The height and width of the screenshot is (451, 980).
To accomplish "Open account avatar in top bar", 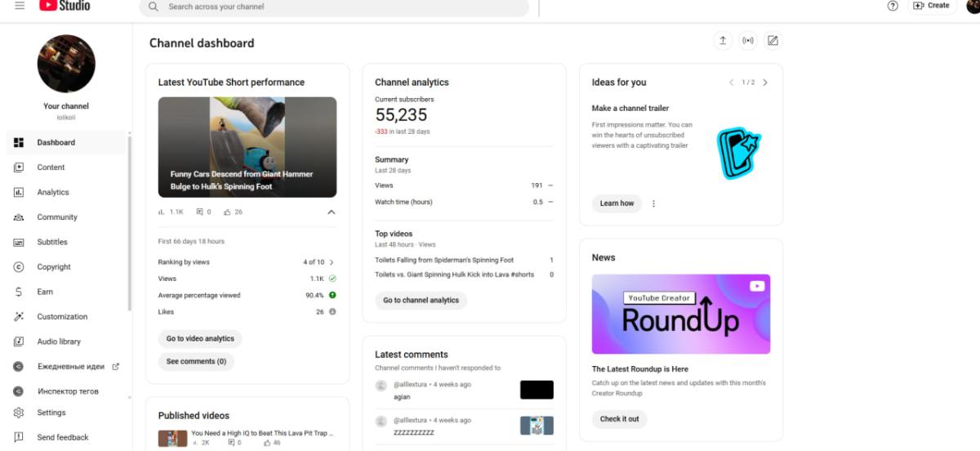I will [x=973, y=6].
